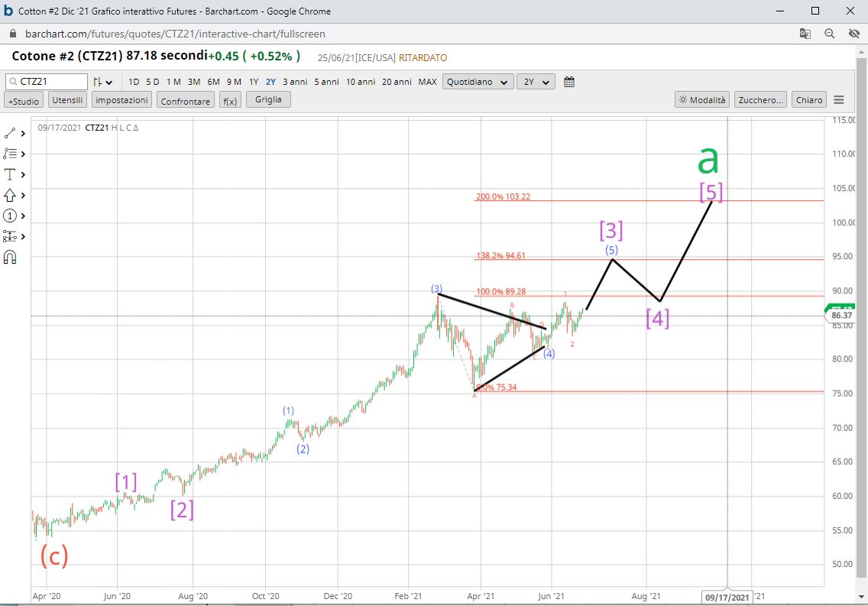Click the Barchart favicon in title bar
The width and height of the screenshot is (868, 606).
tap(8, 11)
